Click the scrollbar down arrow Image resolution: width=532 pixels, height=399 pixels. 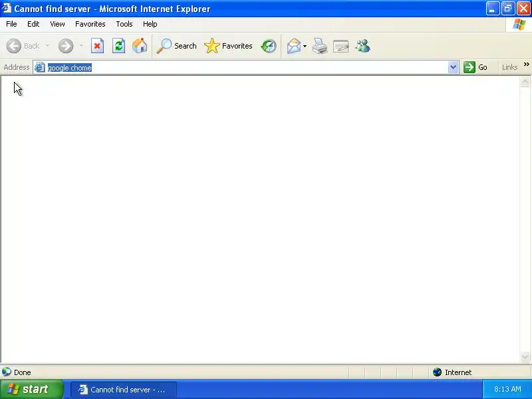pyautogui.click(x=525, y=356)
